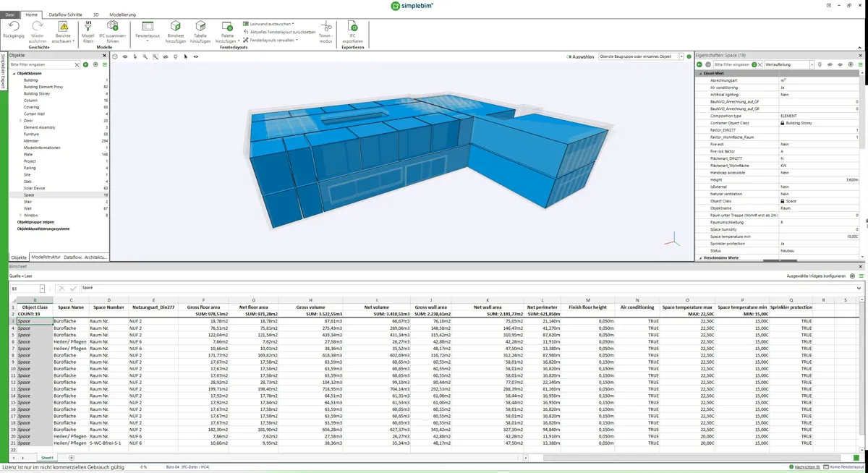The width and height of the screenshot is (868, 473).
Task: Open the Fensterlayout dropdown button
Action: 148,33
